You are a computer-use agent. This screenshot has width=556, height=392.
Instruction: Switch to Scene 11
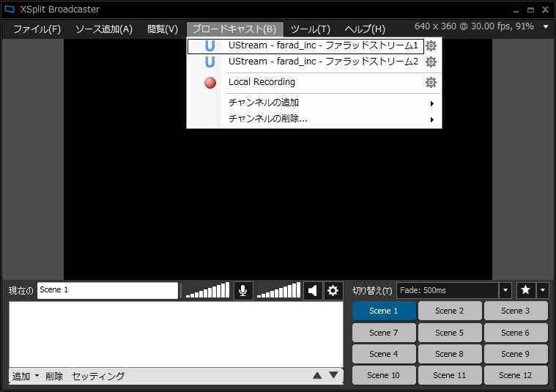(450, 375)
